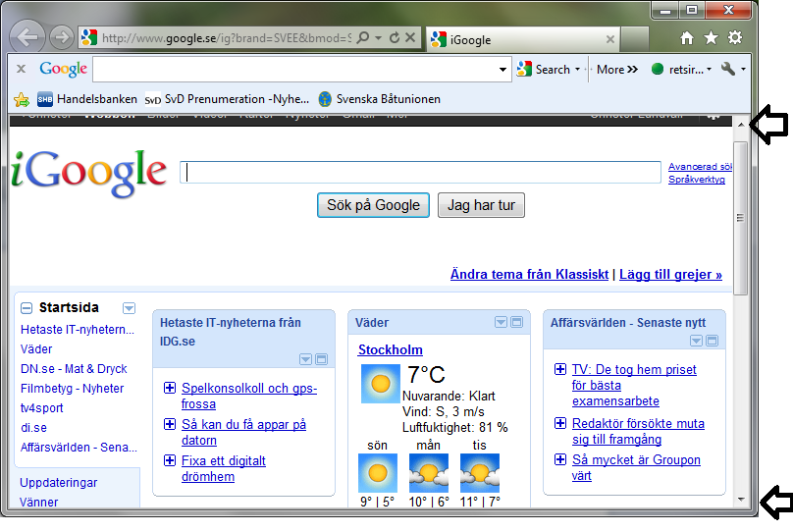The width and height of the screenshot is (793, 532).
Task: Open the Google Toolbar search box dropdown
Action: [x=502, y=70]
